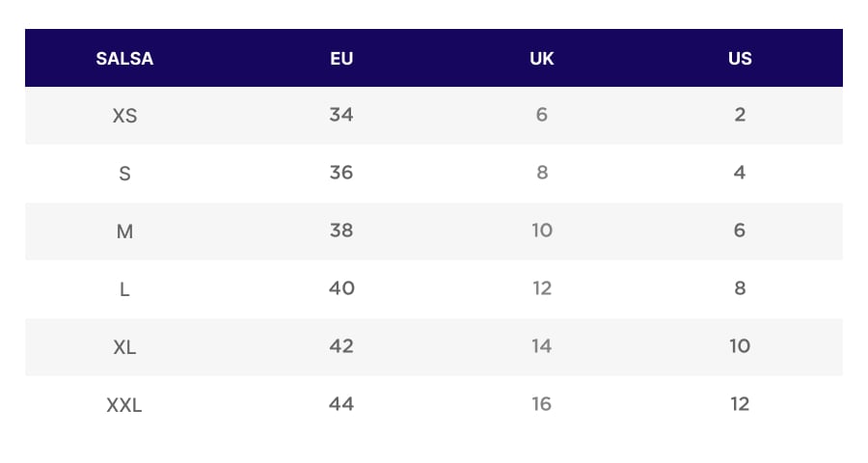This screenshot has height=463, width=868.
Task: Select the XXL size label
Action: [x=124, y=405]
